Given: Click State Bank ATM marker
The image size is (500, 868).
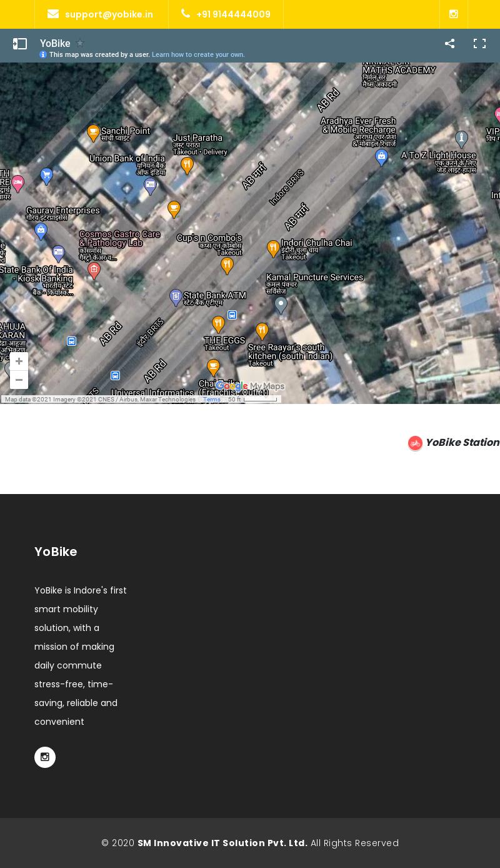Looking at the screenshot, I should point(176,297).
